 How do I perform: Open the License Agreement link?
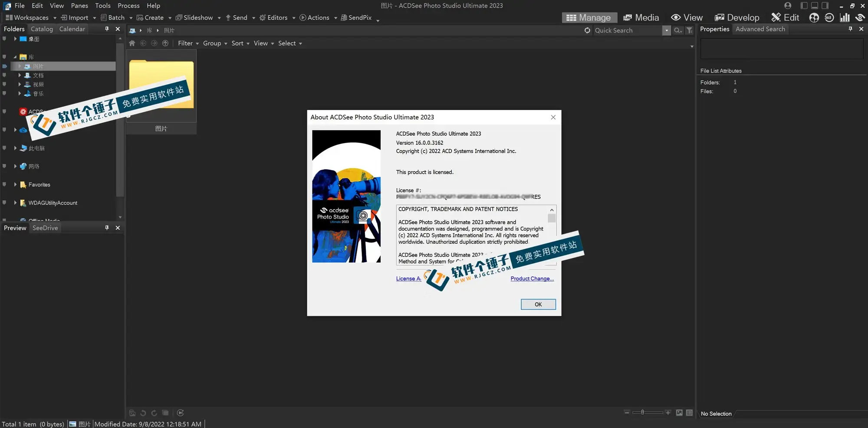tap(408, 278)
